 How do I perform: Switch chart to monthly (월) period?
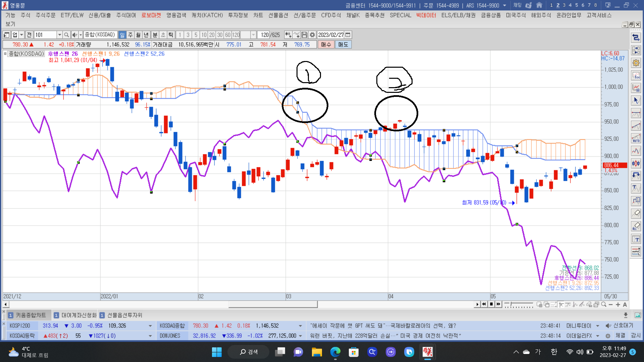coord(138,35)
